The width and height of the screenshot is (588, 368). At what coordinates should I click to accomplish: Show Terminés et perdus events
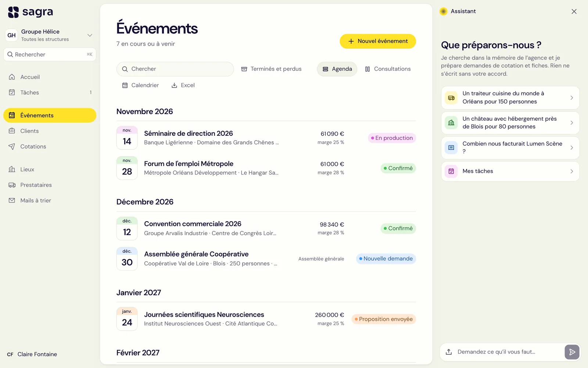point(271,69)
